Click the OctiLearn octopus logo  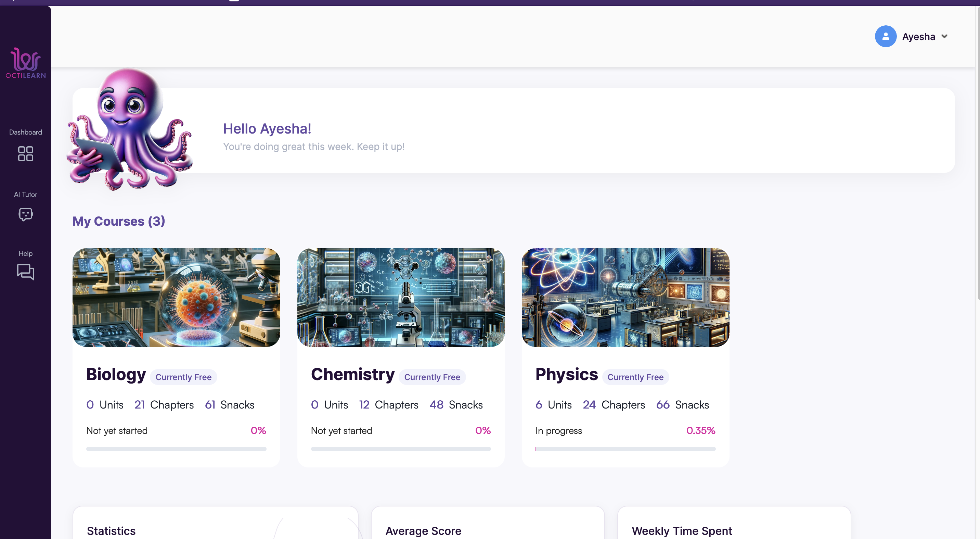tap(25, 62)
